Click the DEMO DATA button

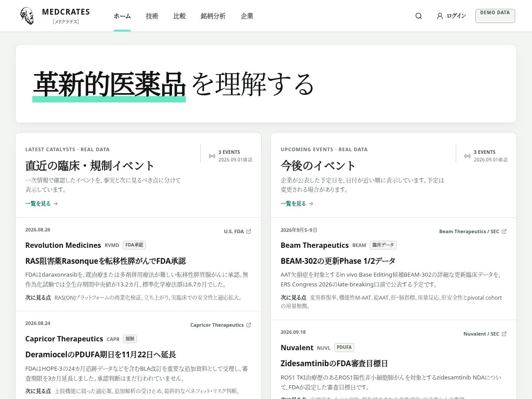point(495,16)
